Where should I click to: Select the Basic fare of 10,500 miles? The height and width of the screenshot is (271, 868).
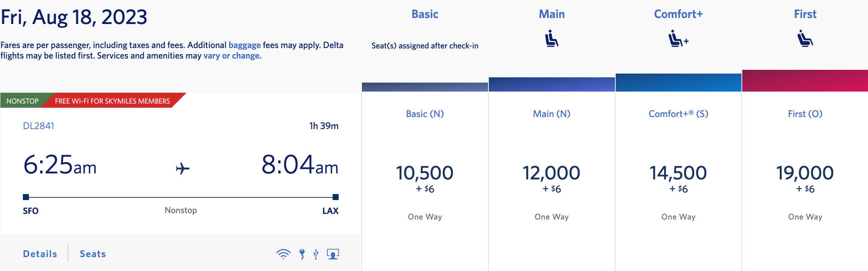point(425,173)
